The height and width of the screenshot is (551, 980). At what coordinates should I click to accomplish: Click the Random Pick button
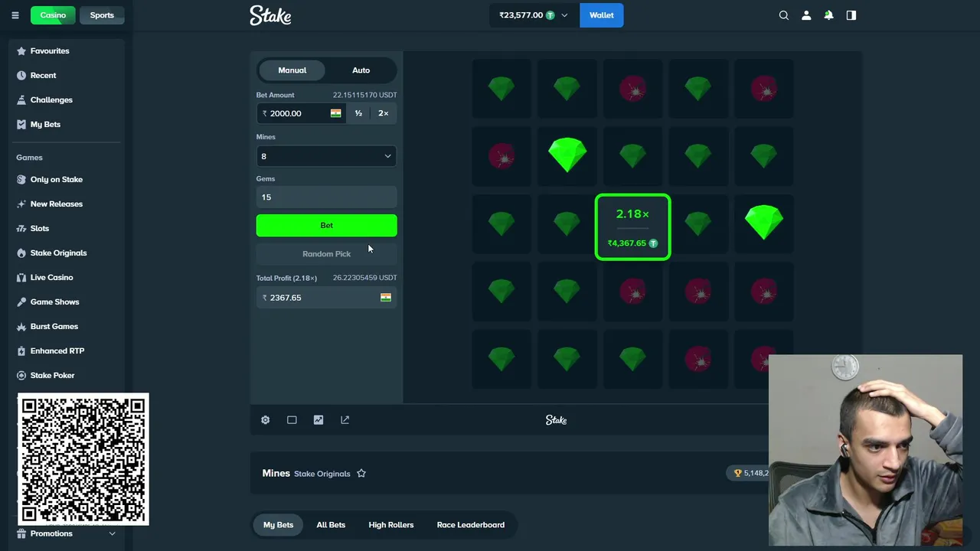[x=326, y=254]
